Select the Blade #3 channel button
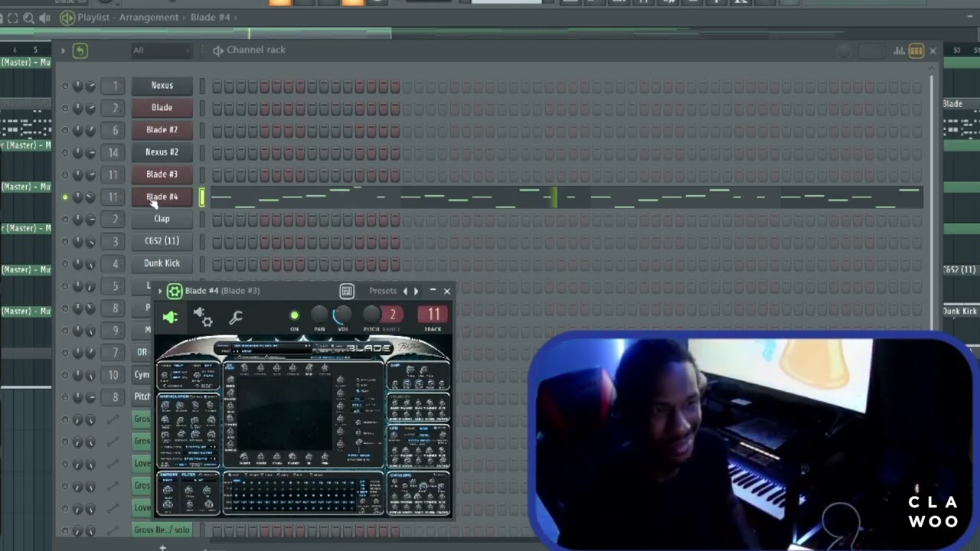This screenshot has width=980, height=551. pyautogui.click(x=162, y=174)
